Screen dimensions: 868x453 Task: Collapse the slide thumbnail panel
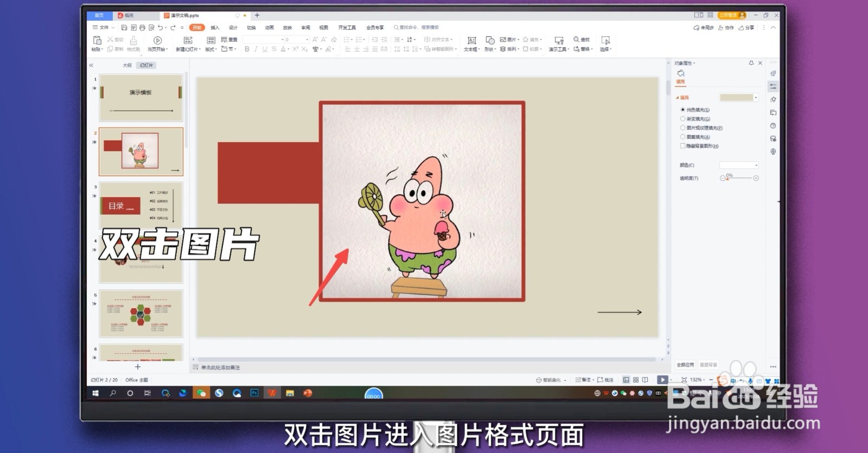tap(91, 65)
